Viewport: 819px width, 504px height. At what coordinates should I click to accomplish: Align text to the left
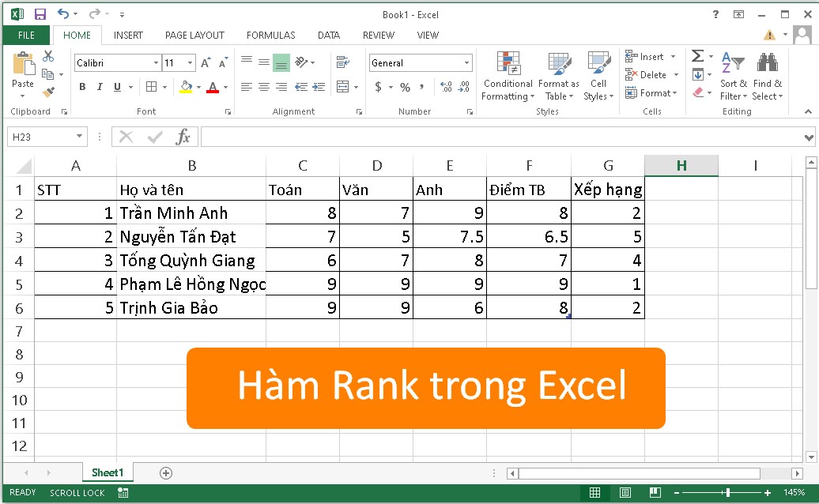tap(247, 87)
